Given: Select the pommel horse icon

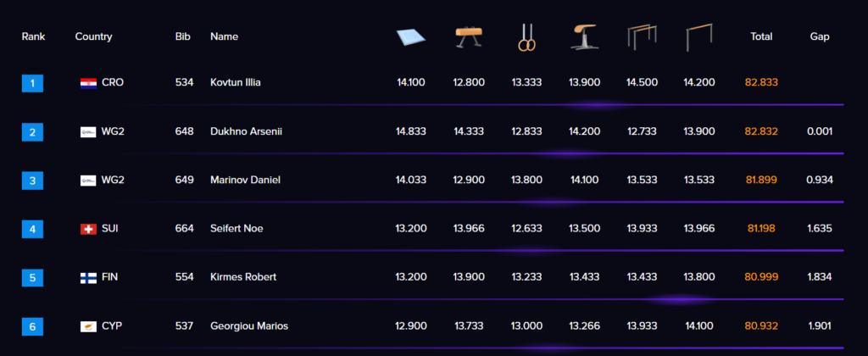Looking at the screenshot, I should point(469,37).
